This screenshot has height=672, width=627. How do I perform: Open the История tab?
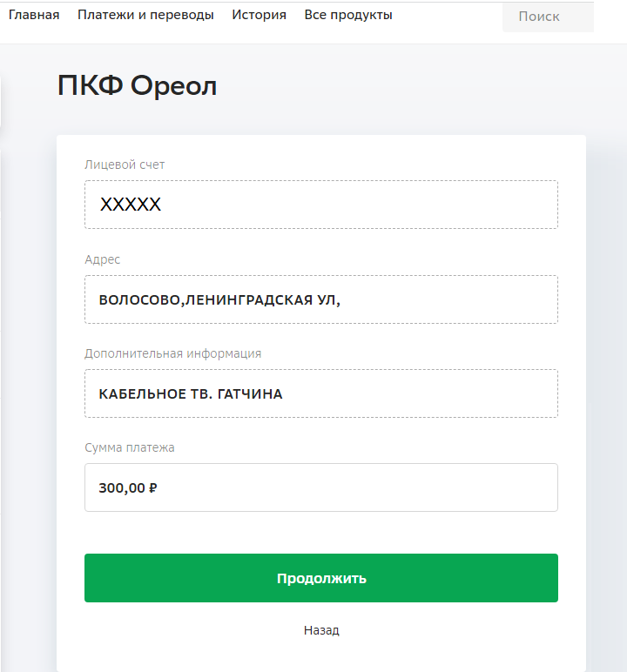(259, 15)
